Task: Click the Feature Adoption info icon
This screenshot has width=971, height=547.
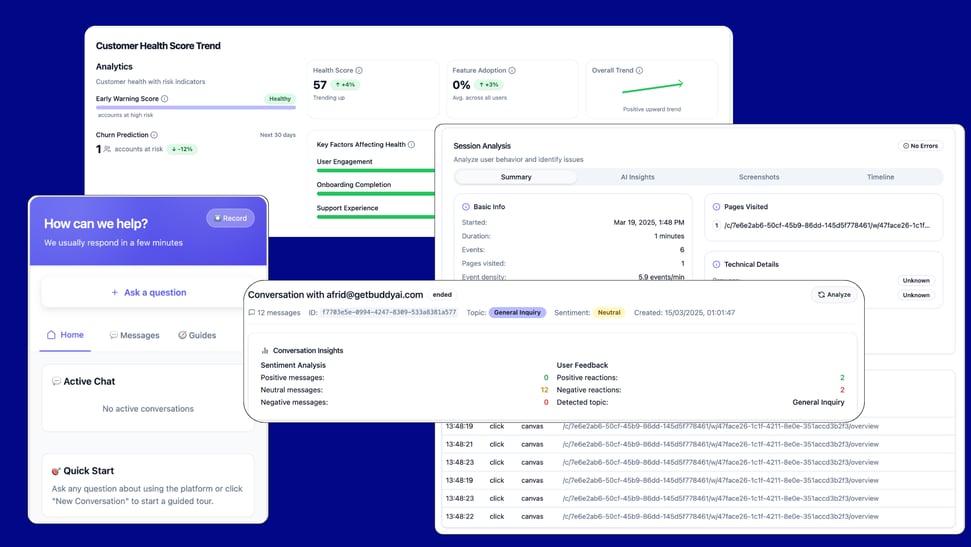Action: tap(512, 71)
